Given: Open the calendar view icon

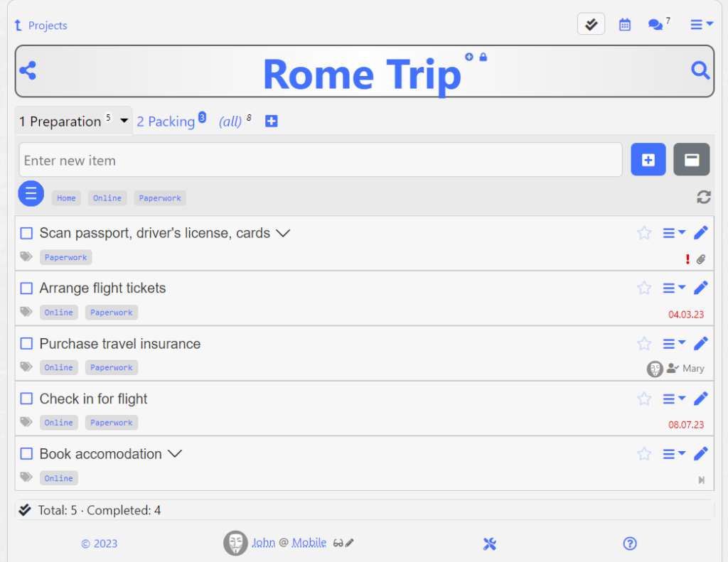Looking at the screenshot, I should click(x=624, y=25).
